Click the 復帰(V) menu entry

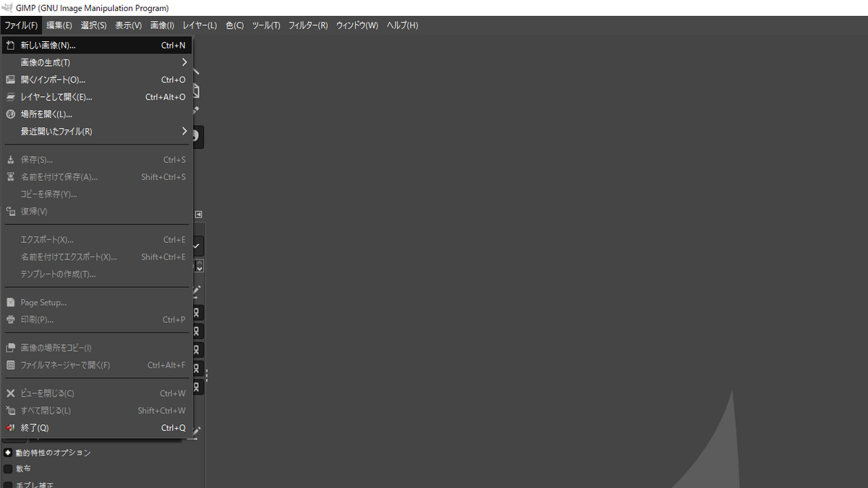(x=97, y=212)
